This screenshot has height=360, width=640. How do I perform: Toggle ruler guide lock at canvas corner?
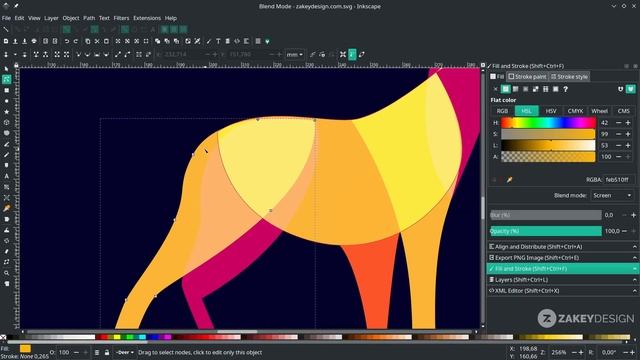pyautogui.click(x=16, y=65)
